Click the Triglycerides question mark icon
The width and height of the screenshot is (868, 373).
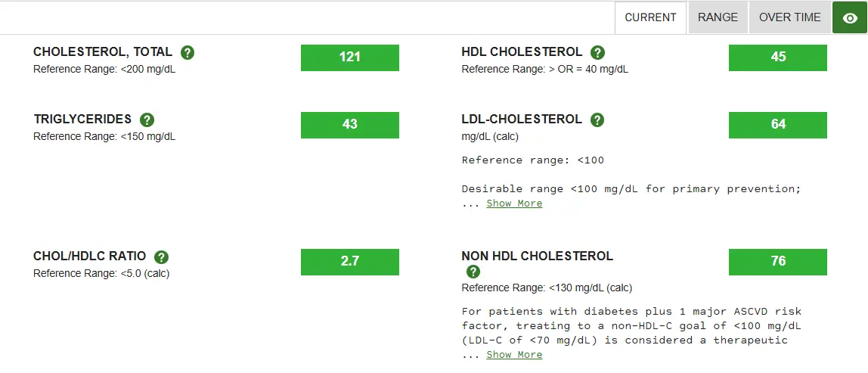click(x=147, y=120)
